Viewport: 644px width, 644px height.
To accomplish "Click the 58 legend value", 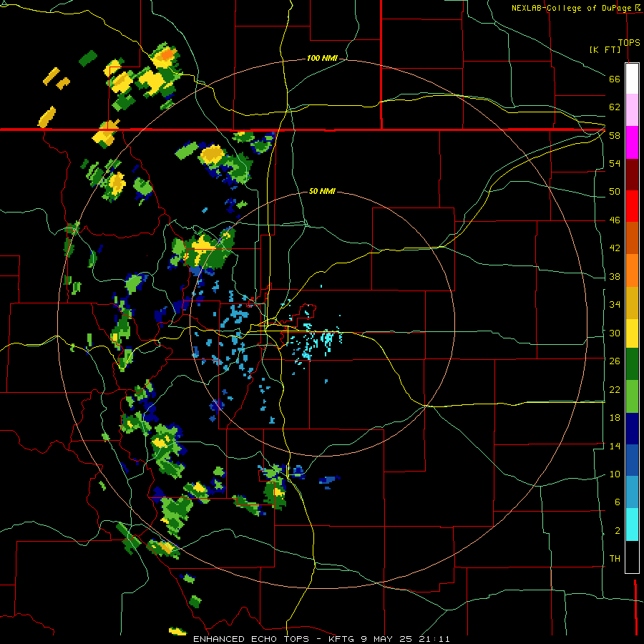I will click(615, 135).
